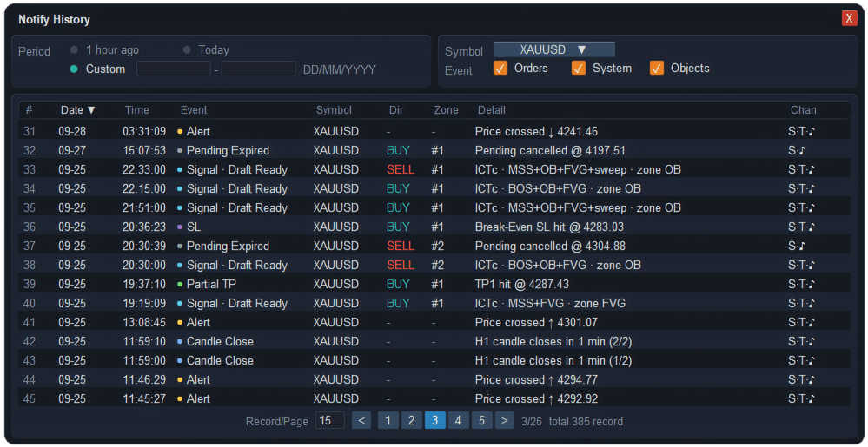
Task: Click the yellow Alert dot in row 31
Action: coord(180,132)
